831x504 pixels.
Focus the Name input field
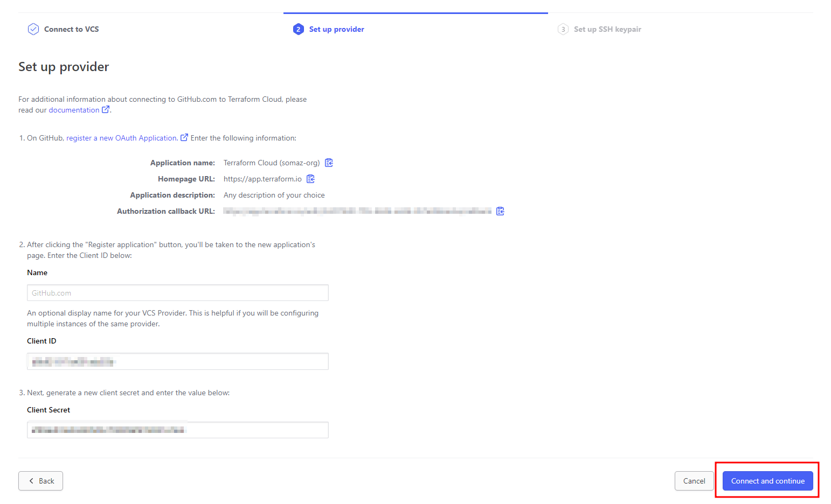[178, 293]
